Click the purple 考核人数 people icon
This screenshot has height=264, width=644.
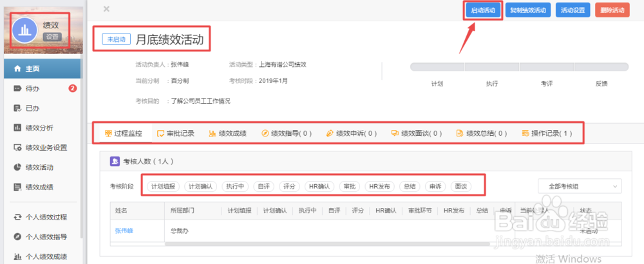tap(115, 162)
